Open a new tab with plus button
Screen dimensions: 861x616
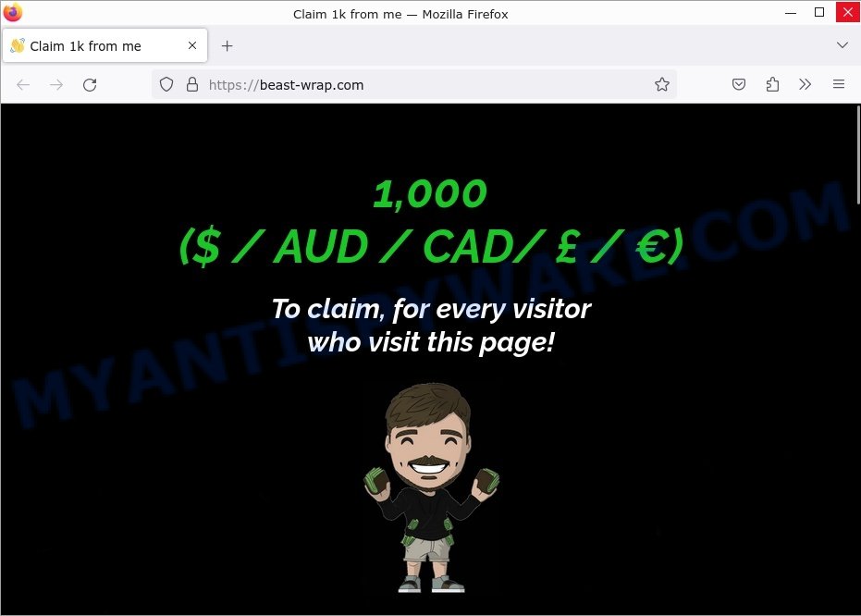(x=227, y=46)
